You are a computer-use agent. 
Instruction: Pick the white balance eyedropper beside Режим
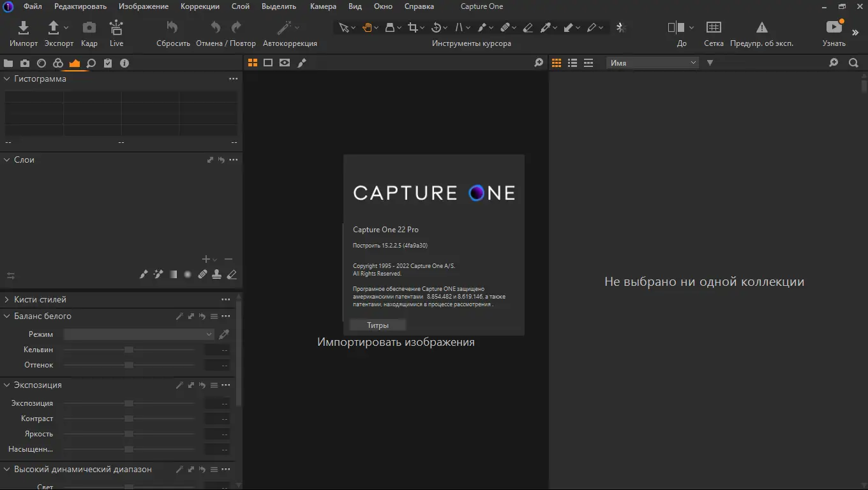[224, 334]
